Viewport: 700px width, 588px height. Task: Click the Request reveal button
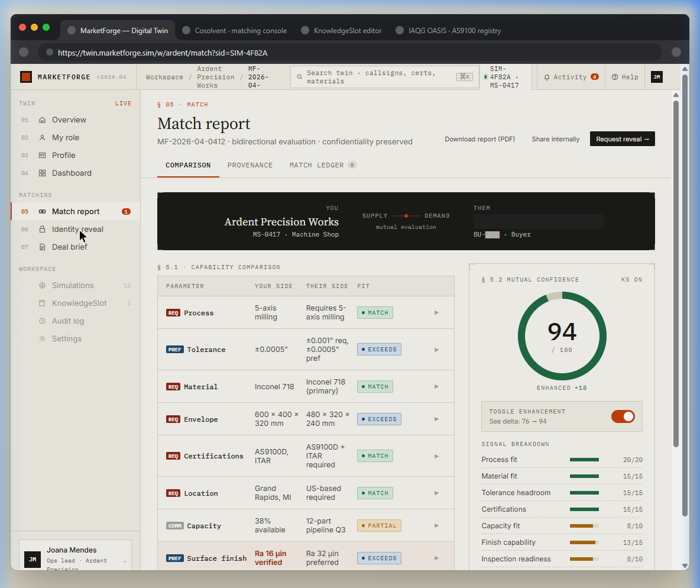tap(623, 139)
